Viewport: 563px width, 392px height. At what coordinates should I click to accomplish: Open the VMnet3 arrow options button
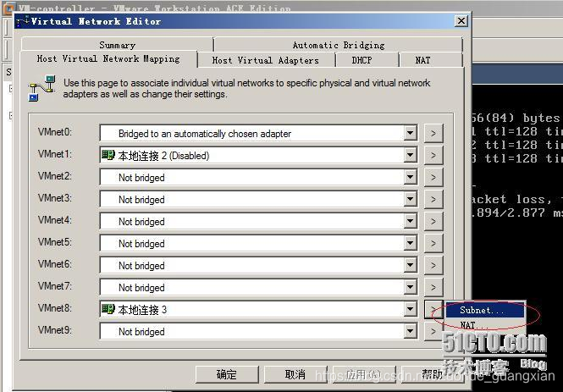[x=433, y=199]
